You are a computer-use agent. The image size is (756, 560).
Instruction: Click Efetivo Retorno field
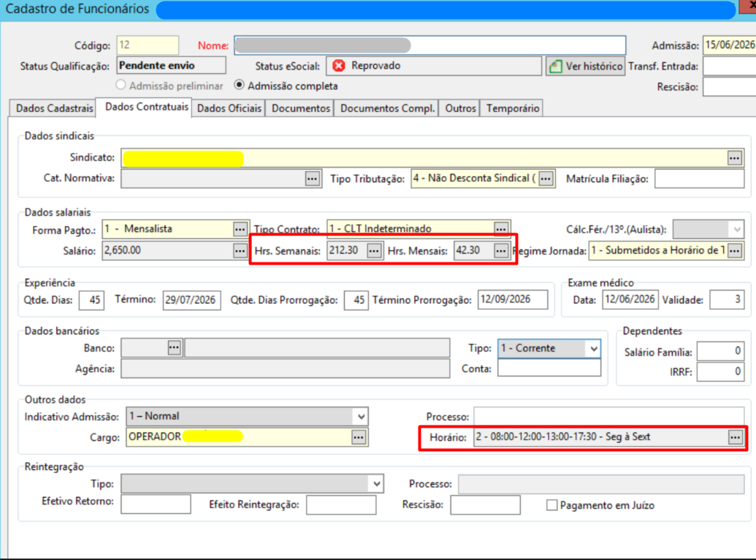(x=156, y=504)
